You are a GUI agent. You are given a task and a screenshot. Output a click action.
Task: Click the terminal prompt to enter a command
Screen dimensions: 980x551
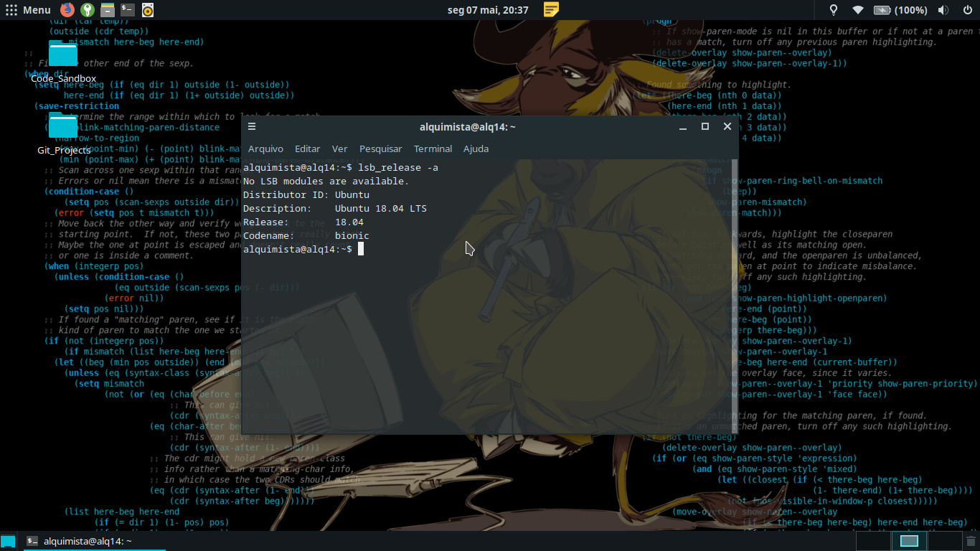[x=362, y=249]
